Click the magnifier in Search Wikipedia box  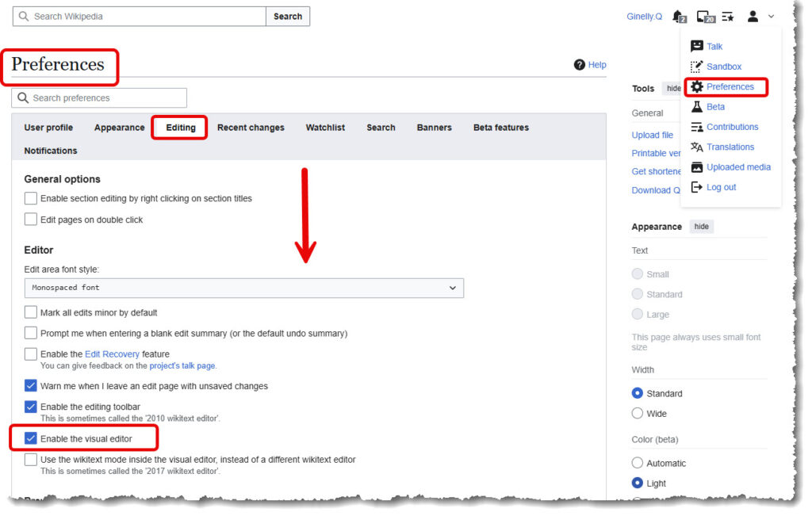[x=23, y=16]
